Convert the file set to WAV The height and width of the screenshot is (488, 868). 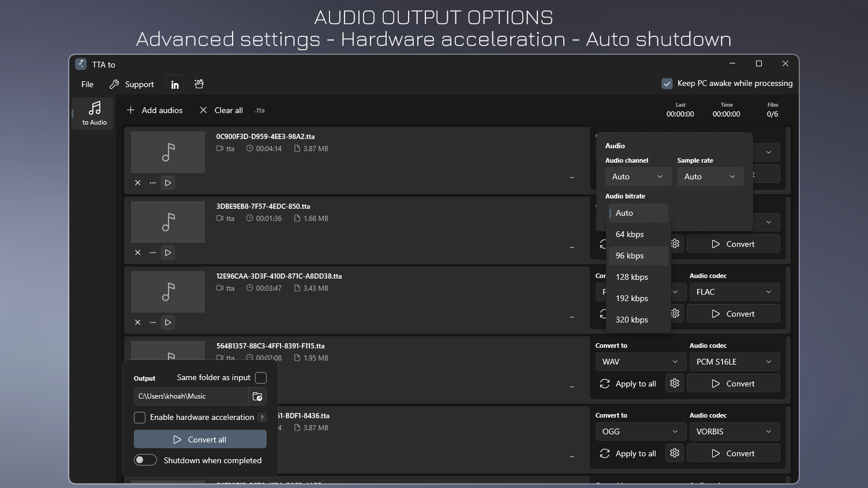[734, 384]
